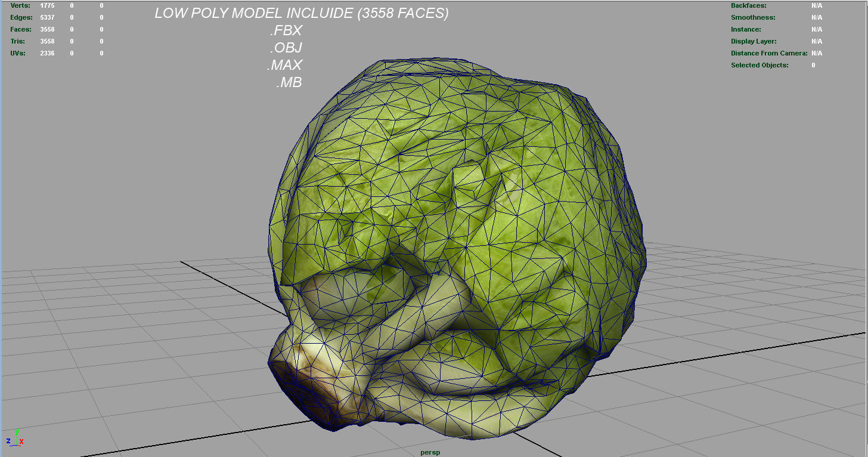
Task: Click the XYZ axis orientation gizmo
Action: 15,438
